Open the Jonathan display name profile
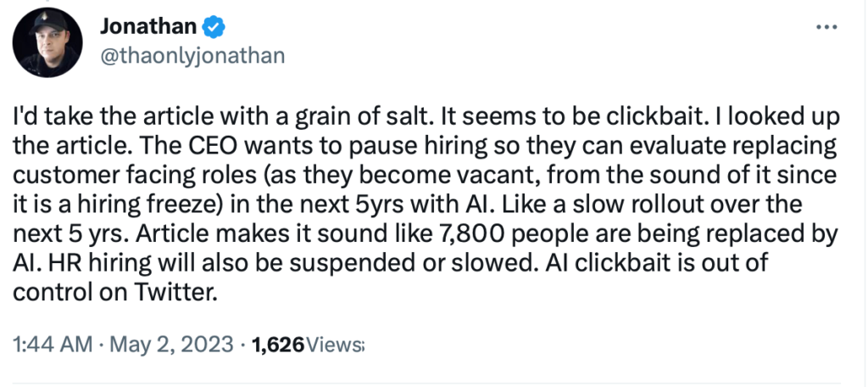 pos(148,26)
